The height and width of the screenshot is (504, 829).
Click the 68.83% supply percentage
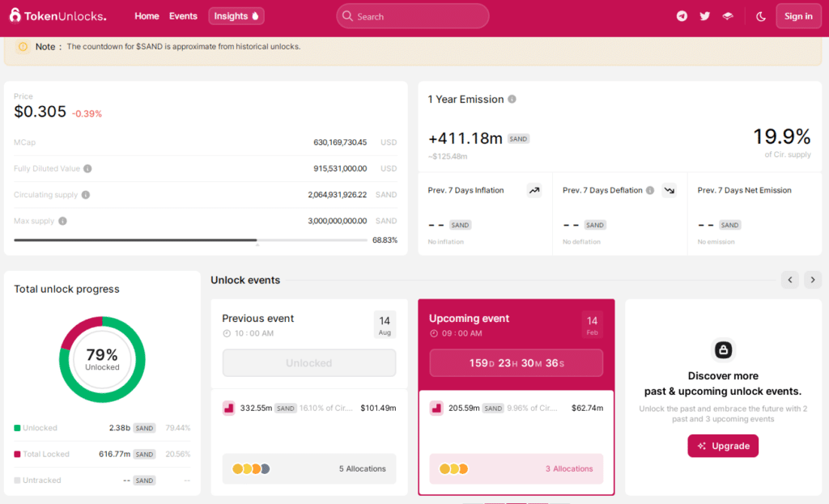385,239
